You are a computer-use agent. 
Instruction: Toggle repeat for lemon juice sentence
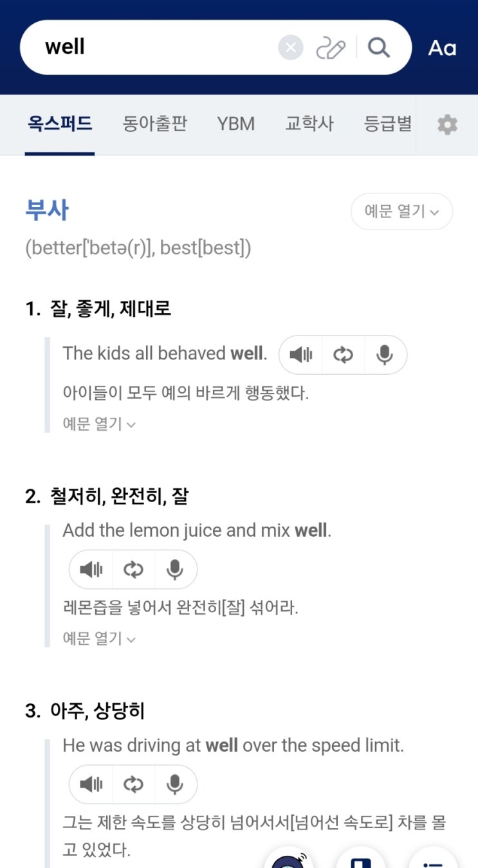click(x=133, y=570)
